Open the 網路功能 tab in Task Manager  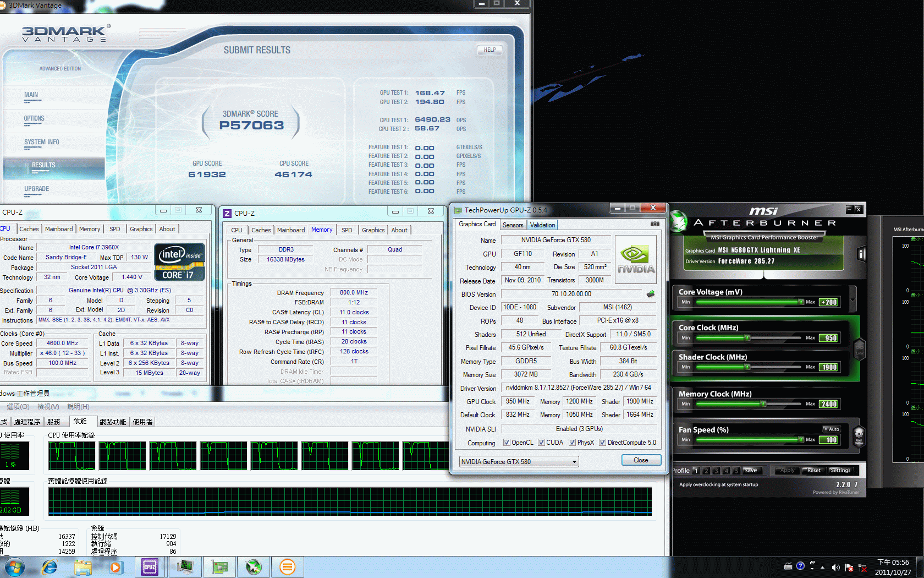113,422
